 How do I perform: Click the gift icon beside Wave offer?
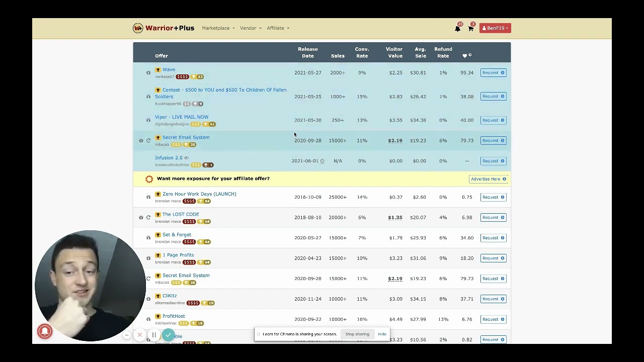[x=148, y=73]
